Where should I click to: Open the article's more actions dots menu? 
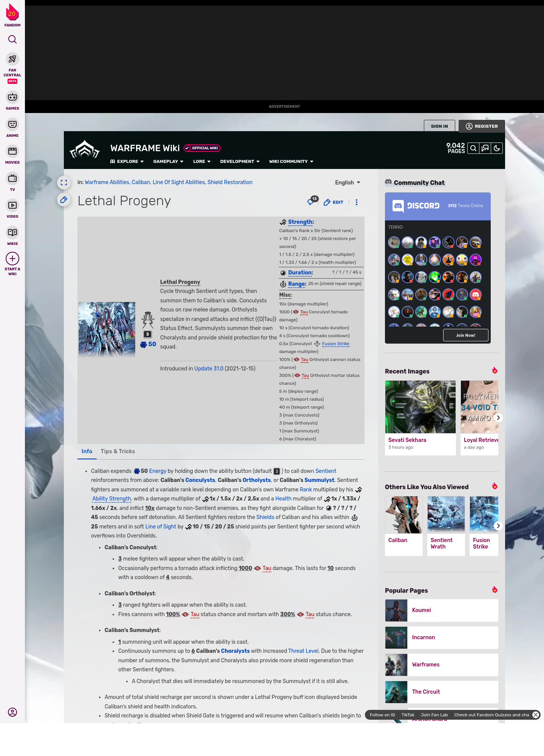click(x=356, y=202)
